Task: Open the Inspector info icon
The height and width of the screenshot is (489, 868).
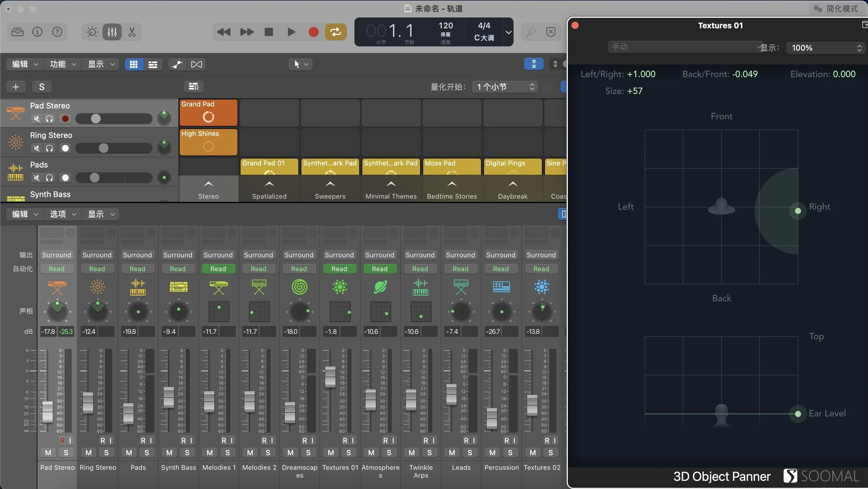Action: pos(37,32)
